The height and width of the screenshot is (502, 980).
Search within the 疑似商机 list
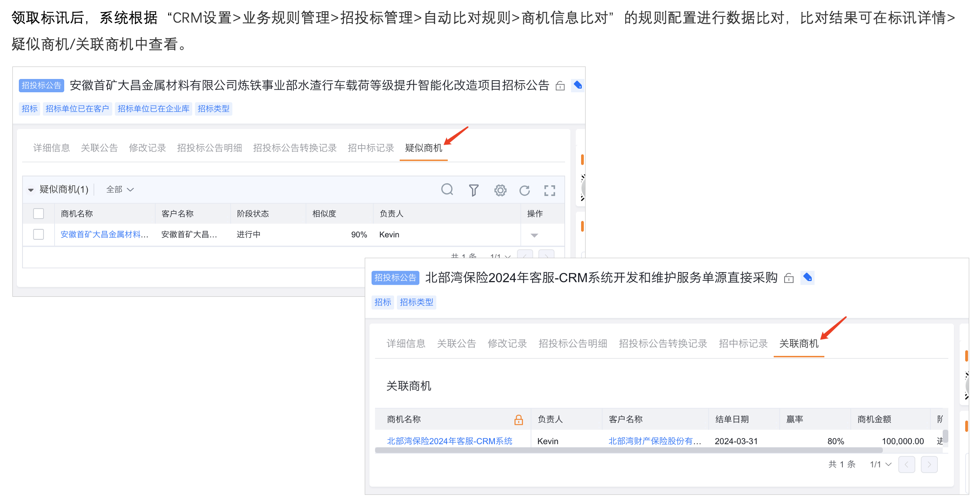(447, 190)
